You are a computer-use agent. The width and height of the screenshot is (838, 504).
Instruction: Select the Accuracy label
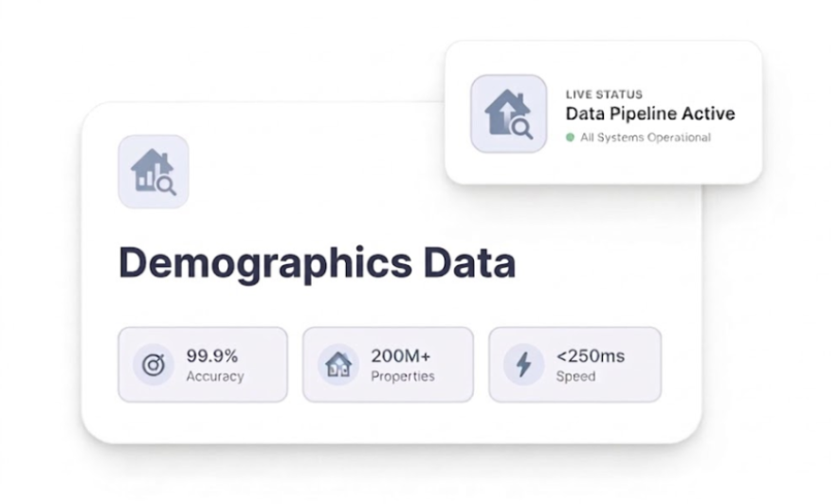215,376
